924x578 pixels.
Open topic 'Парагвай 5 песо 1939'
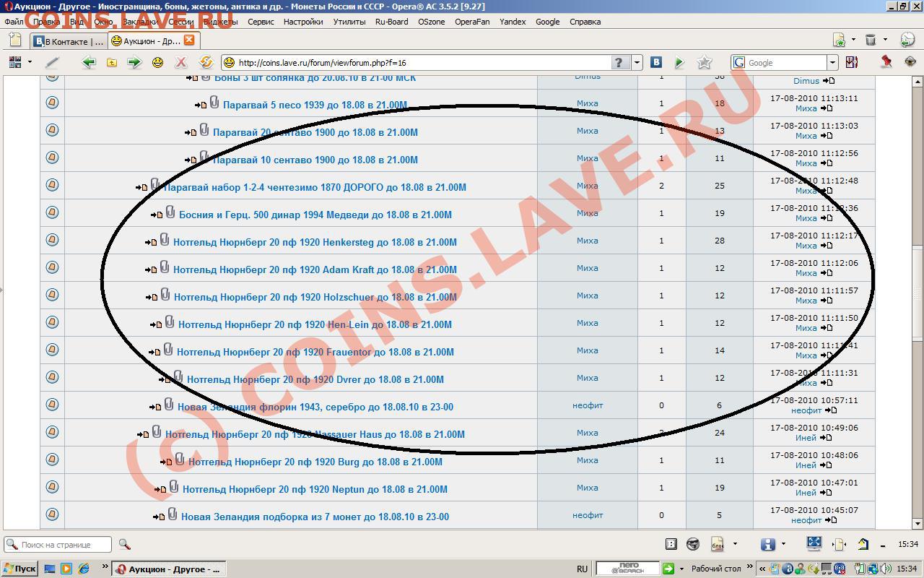315,105
